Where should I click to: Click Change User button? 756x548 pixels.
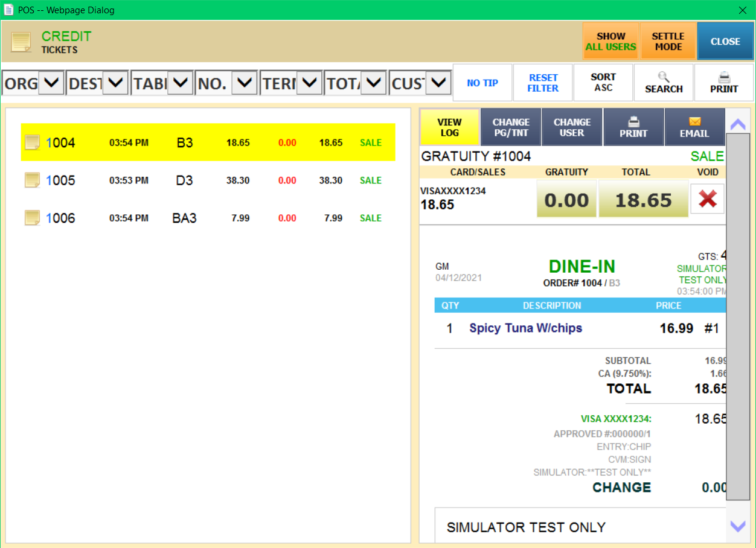point(572,127)
